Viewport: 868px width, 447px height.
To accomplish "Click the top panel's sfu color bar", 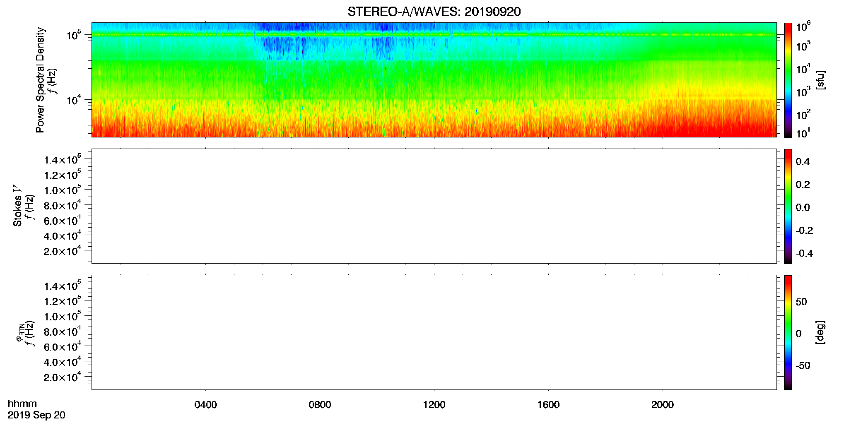I will (788, 80).
